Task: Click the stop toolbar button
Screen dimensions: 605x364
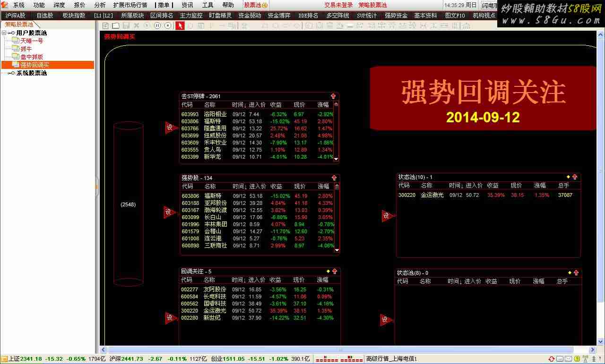Action: coord(168,25)
